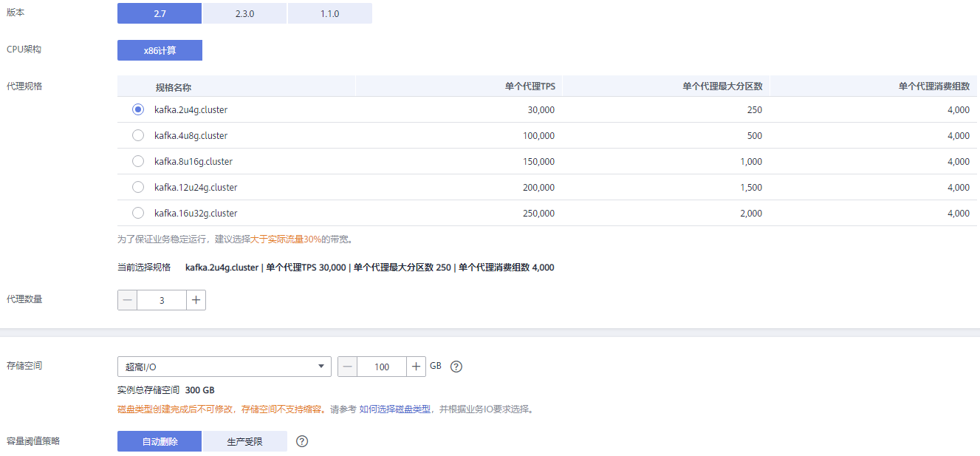Image resolution: width=980 pixels, height=456 pixels.
Task: Switch to version 2.3.0
Action: tap(244, 13)
